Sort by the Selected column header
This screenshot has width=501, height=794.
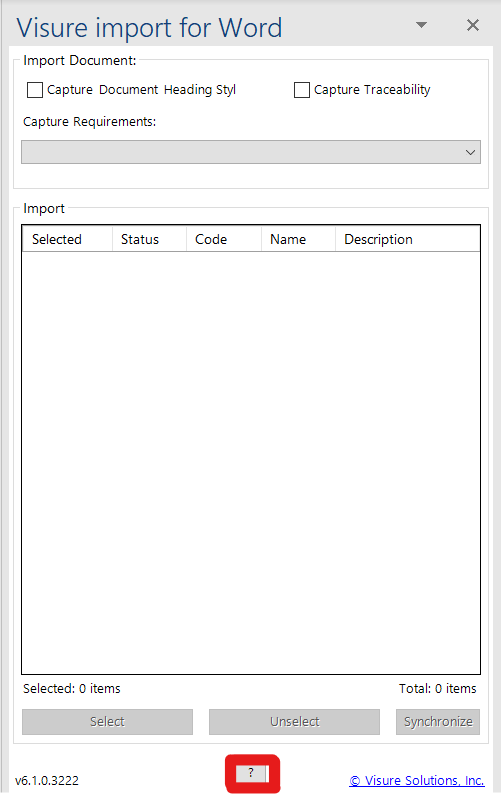coord(67,239)
